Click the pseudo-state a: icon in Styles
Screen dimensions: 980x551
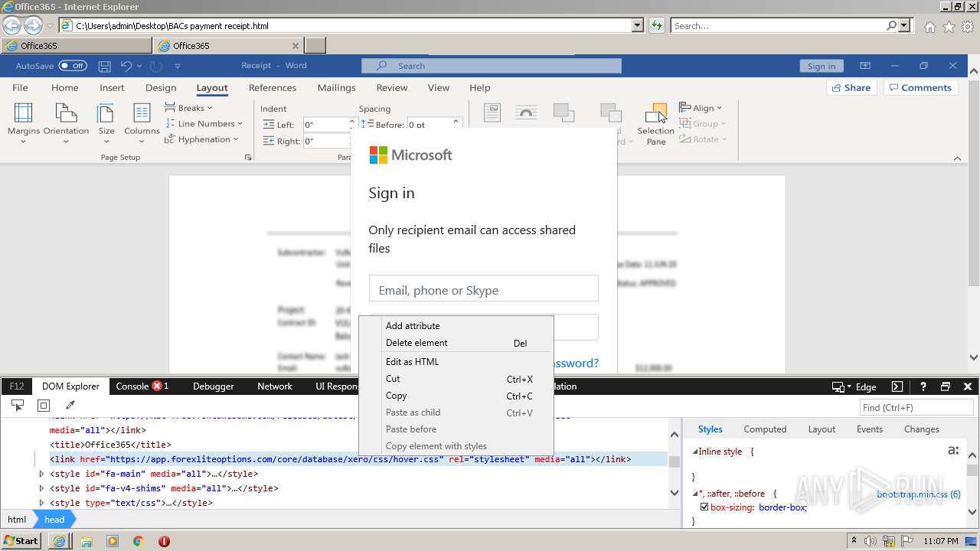[953, 451]
